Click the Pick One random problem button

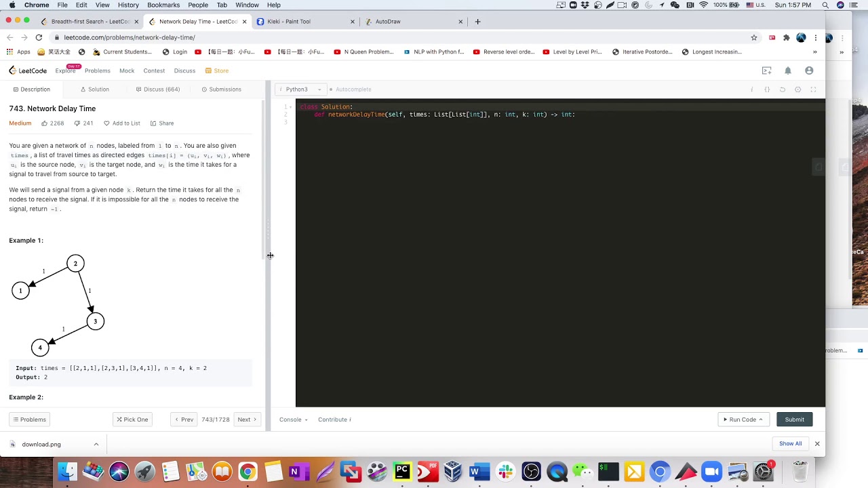[132, 420]
